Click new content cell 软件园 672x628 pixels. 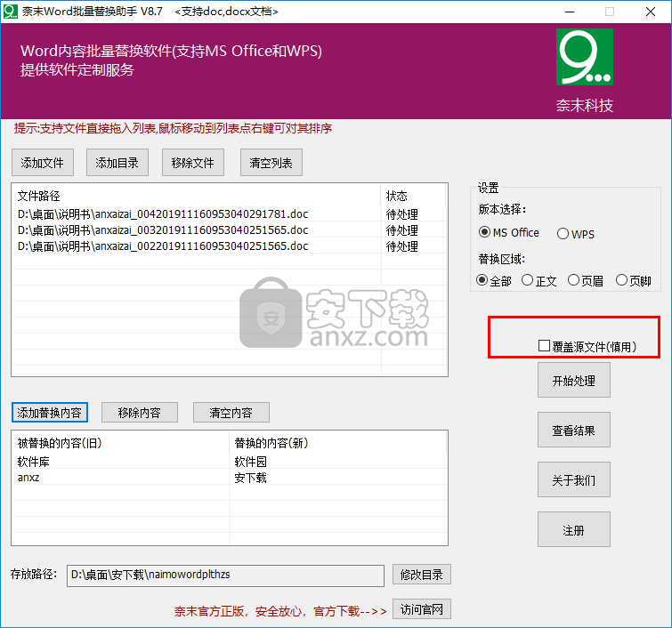(x=251, y=462)
